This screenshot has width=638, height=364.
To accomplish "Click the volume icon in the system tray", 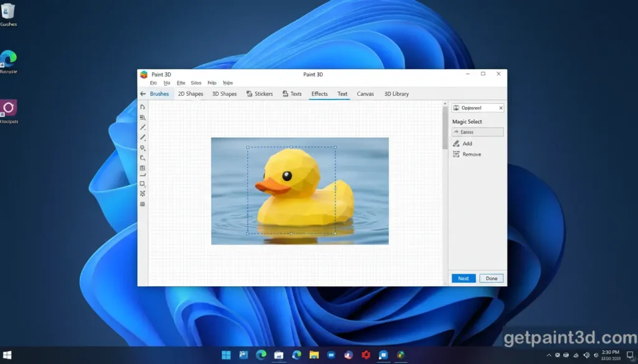I will tap(586, 356).
